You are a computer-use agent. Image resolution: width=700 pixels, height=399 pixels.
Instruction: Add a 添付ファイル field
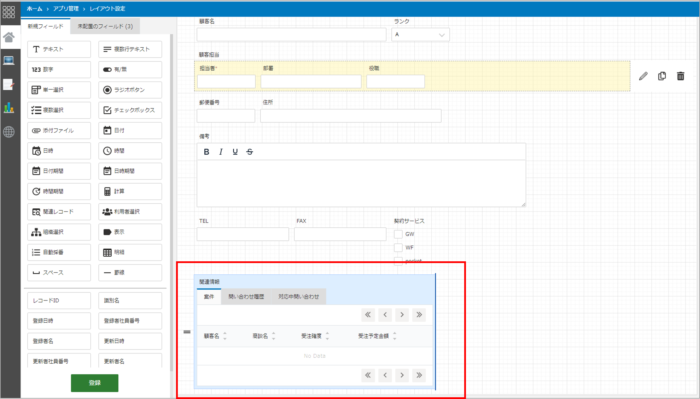[x=59, y=130]
